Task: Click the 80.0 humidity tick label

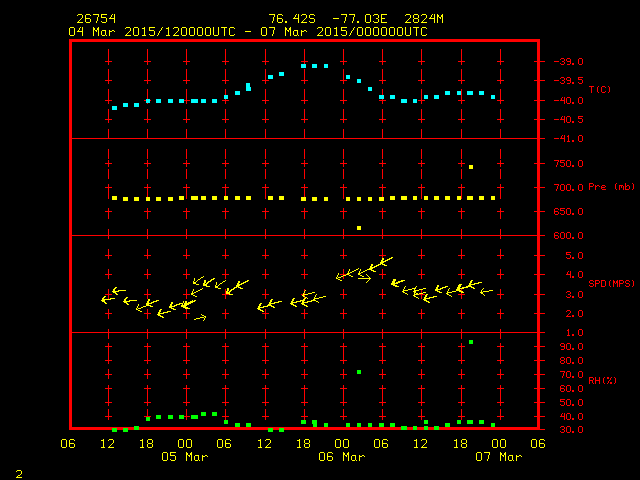Action: coord(571,361)
